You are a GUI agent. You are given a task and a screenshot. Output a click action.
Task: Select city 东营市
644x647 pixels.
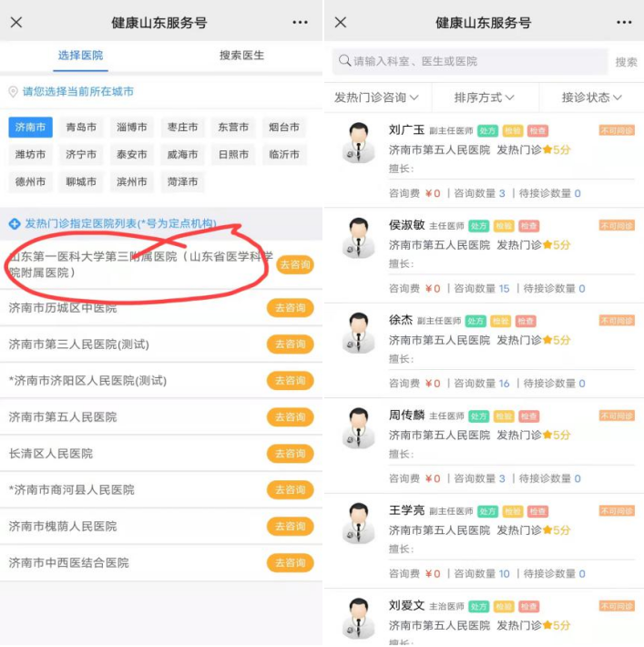point(233,127)
